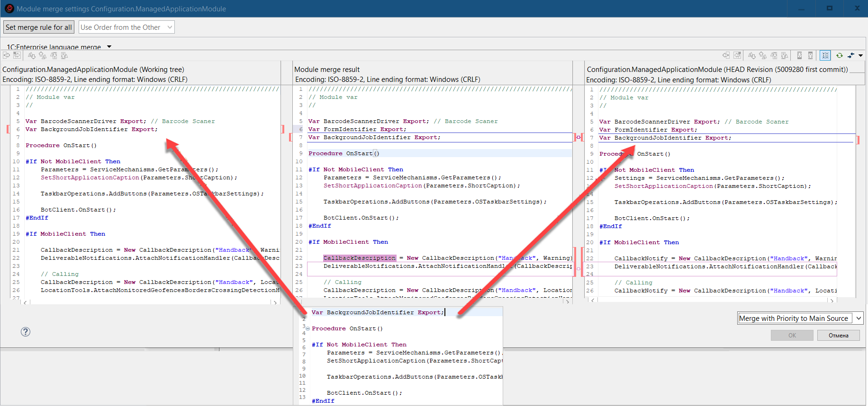Click scroll right arrow in Working tree pane

click(x=275, y=302)
